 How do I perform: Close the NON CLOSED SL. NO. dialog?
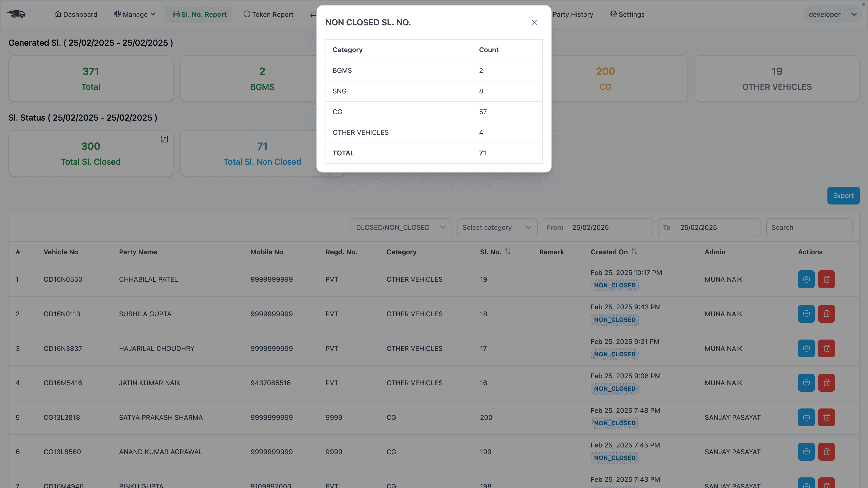point(534,22)
